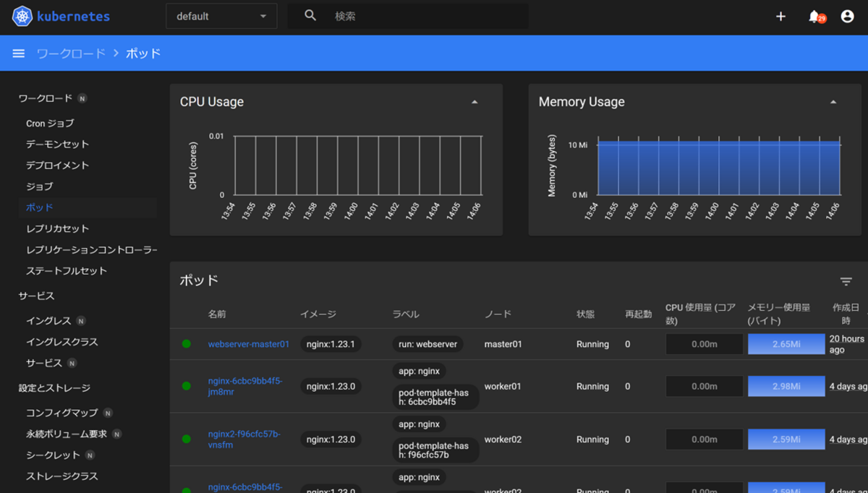Click the ワークロード breadcrumb
Viewport: 868px width, 493px height.
coord(72,53)
